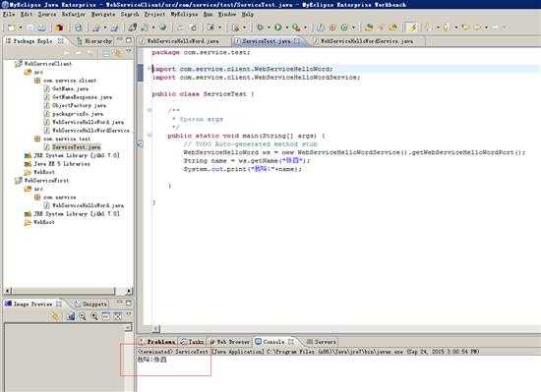Close the Package Explorer tab
This screenshot has width=541, height=392.
click(x=61, y=41)
